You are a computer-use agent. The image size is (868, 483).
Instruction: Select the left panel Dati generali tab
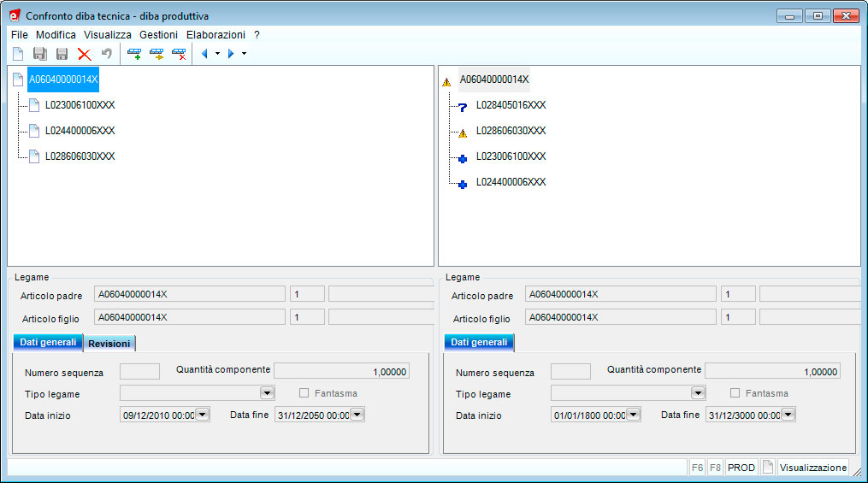48,343
